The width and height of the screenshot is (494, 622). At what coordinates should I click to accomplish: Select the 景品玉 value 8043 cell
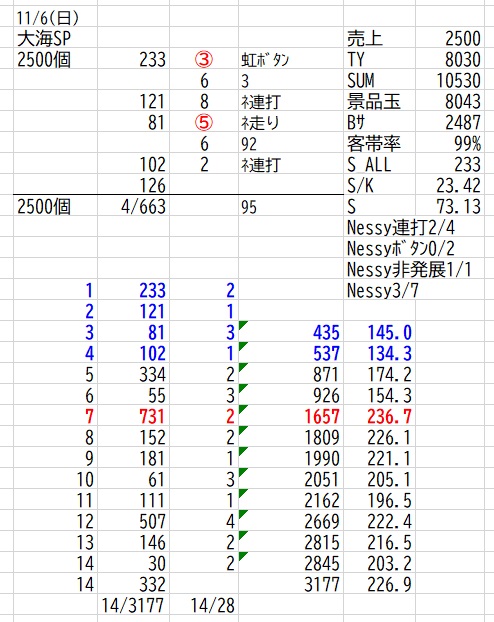449,102
